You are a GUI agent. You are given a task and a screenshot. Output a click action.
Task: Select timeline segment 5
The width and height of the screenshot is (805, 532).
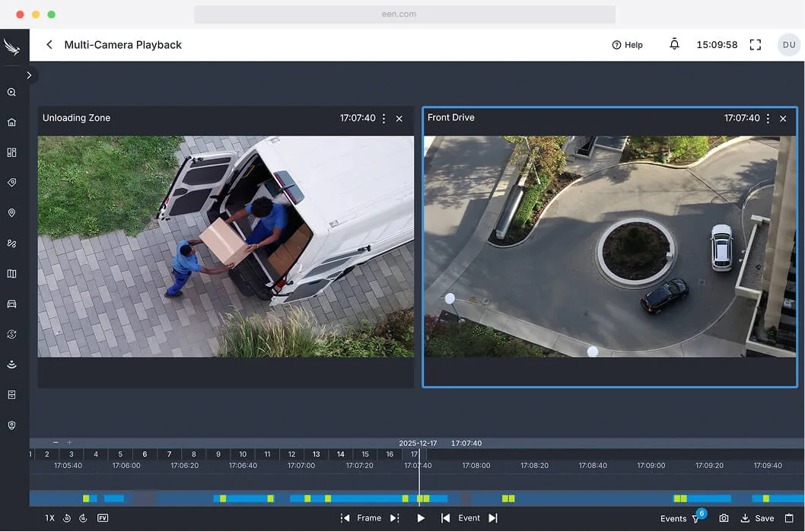pyautogui.click(x=120, y=454)
